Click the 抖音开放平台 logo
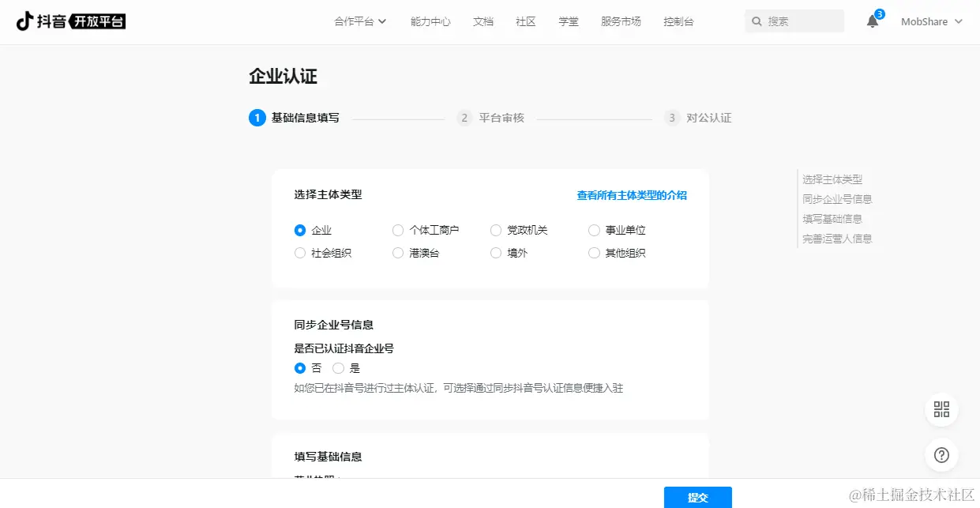This screenshot has width=980, height=508. click(x=69, y=21)
